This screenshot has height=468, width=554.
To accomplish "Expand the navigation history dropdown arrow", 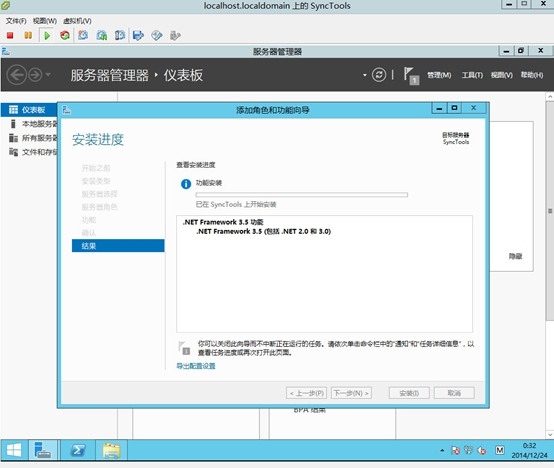I will coord(48,75).
